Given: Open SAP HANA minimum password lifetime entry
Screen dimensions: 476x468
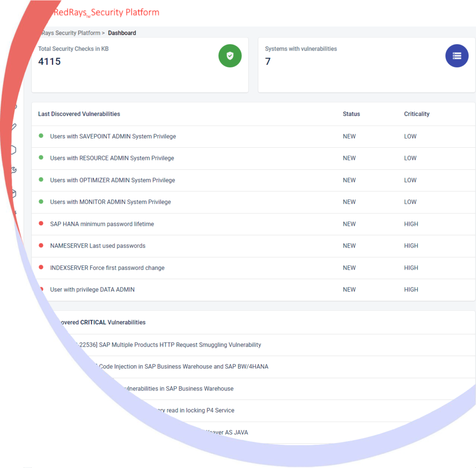Looking at the screenshot, I should point(102,224).
